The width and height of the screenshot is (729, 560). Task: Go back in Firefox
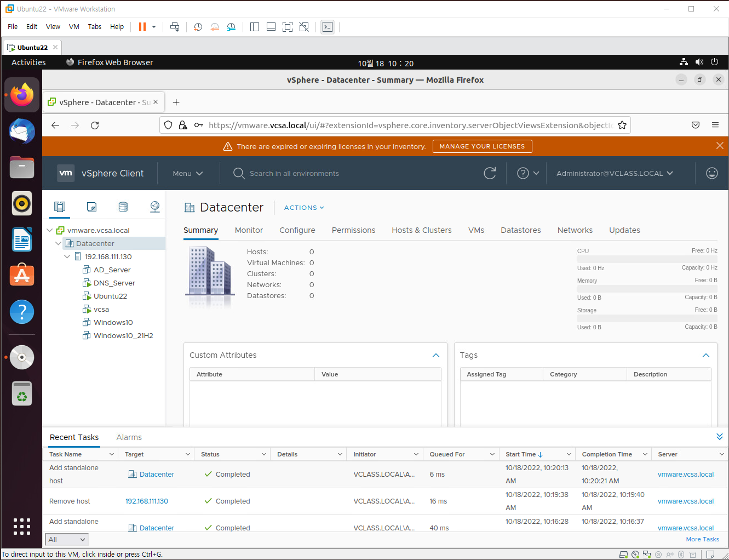point(55,125)
